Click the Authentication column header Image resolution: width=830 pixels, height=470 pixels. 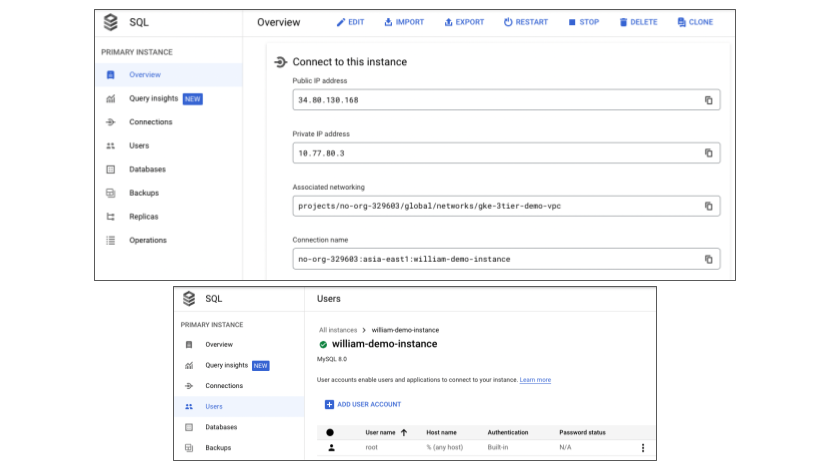[x=508, y=432]
